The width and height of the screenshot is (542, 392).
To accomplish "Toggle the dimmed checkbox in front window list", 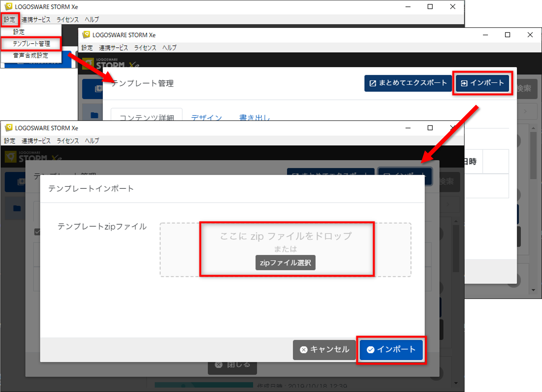I will coord(37,232).
